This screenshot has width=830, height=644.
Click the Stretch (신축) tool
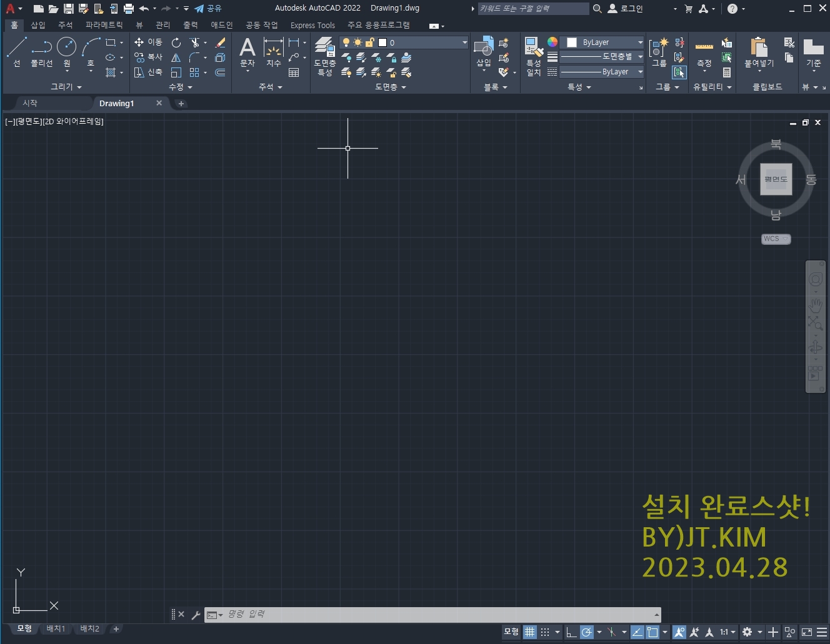click(148, 72)
